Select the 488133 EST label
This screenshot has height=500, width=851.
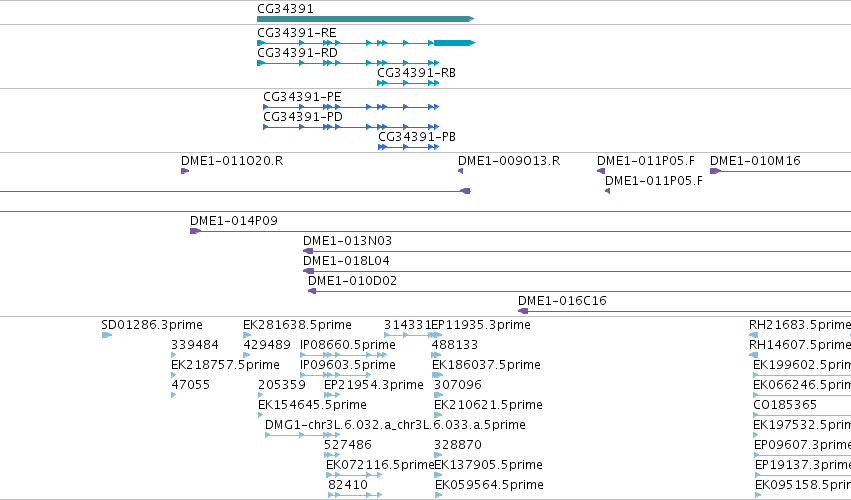(455, 345)
